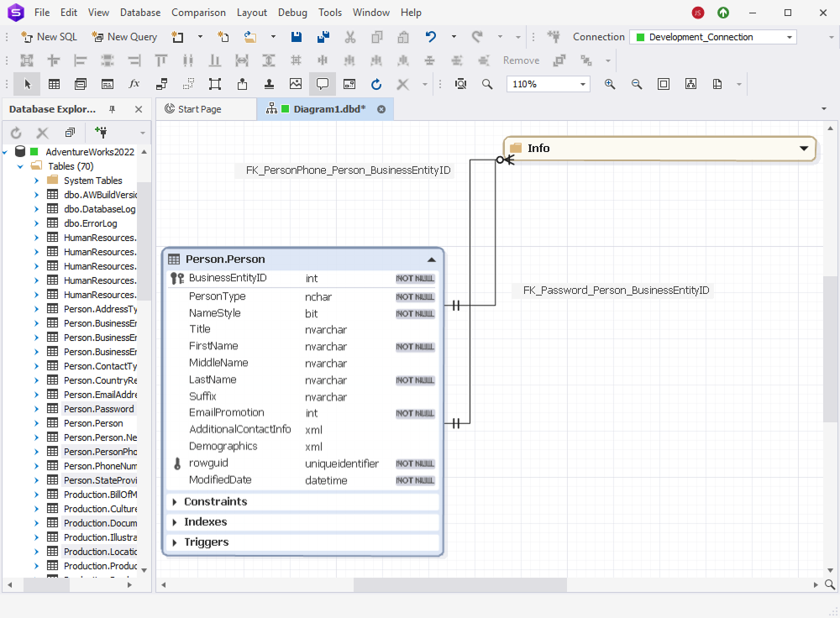Switch to the Start Page tab
The height and width of the screenshot is (618, 840).
[207, 108]
